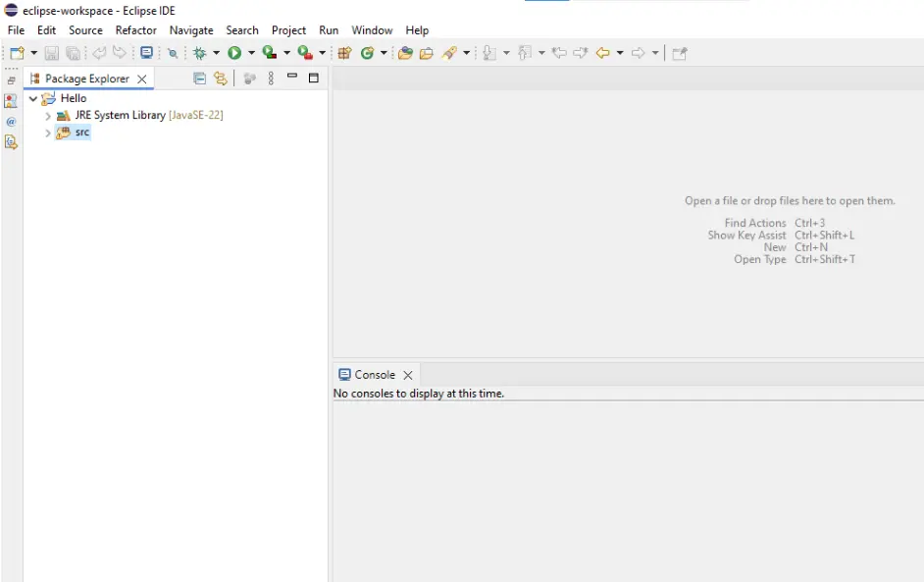Open the Package Explorer View Menu dots
Screen dimensions: 924x582
[x=271, y=79]
